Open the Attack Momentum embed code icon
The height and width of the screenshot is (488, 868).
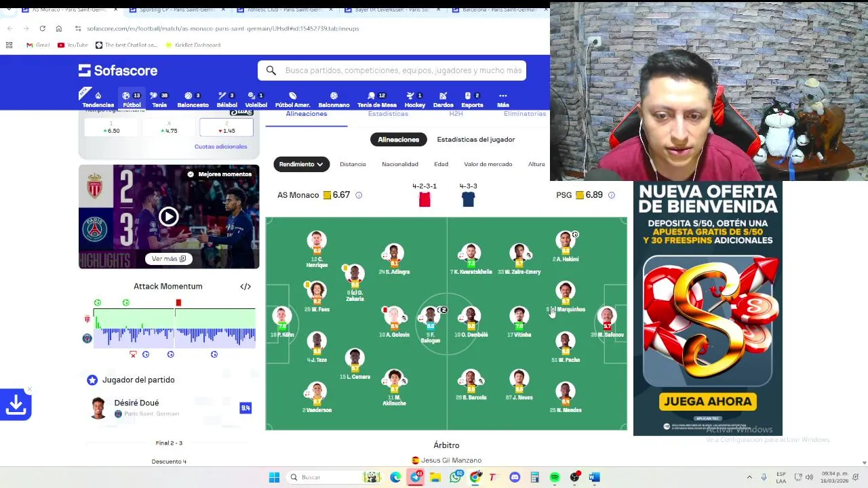[245, 286]
